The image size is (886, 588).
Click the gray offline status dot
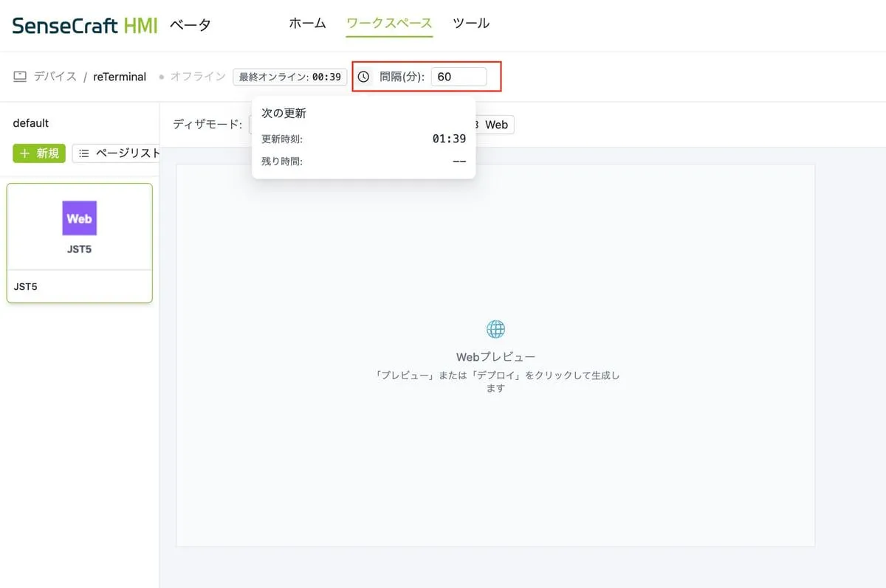pos(161,77)
